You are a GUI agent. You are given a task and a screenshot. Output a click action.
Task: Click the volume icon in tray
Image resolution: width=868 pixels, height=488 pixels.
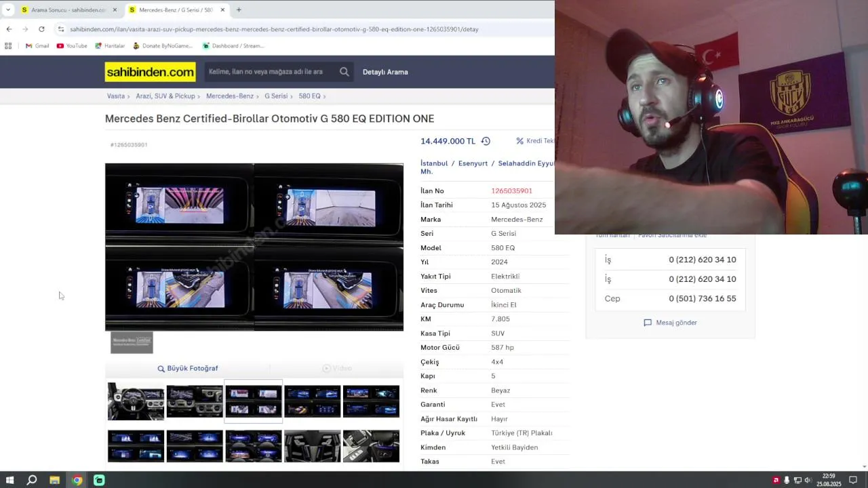(808, 480)
